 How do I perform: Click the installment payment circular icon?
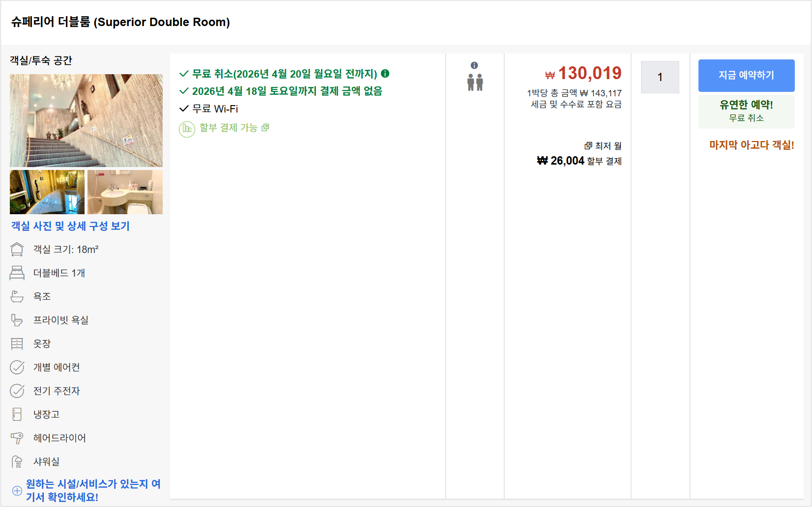(x=187, y=129)
